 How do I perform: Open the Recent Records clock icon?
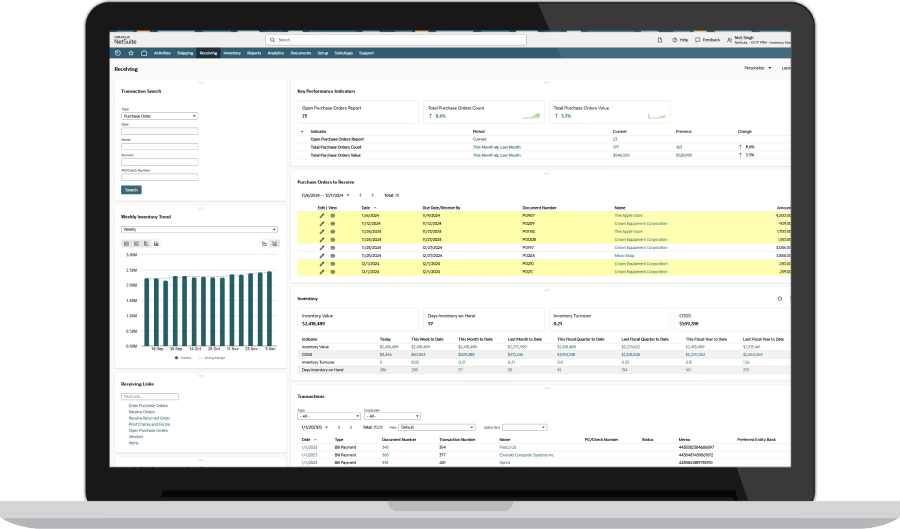pyautogui.click(x=118, y=53)
